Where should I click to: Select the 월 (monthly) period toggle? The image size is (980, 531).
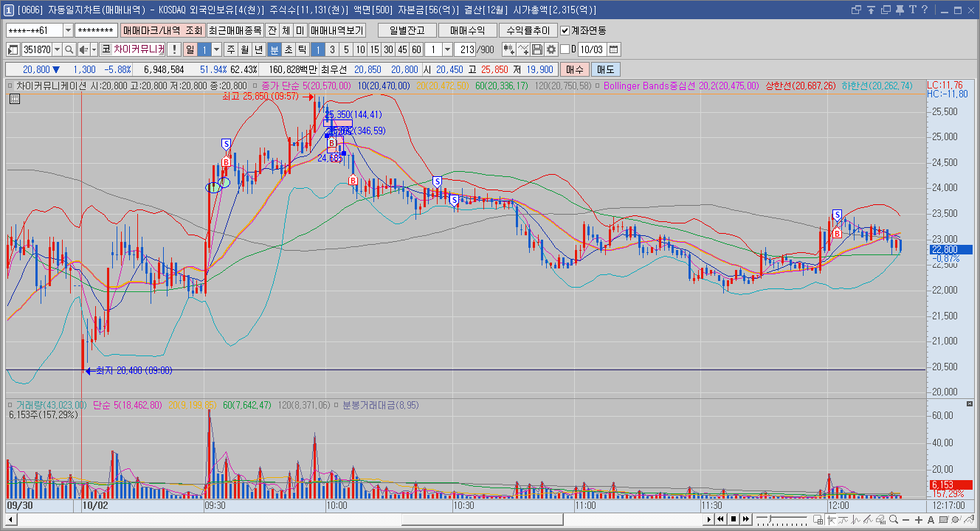coord(245,49)
